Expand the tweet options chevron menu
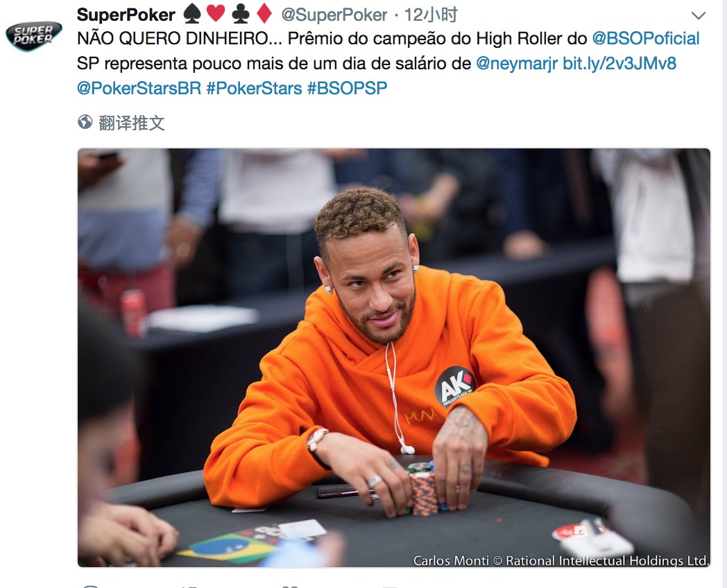The image size is (727, 588). click(x=699, y=16)
